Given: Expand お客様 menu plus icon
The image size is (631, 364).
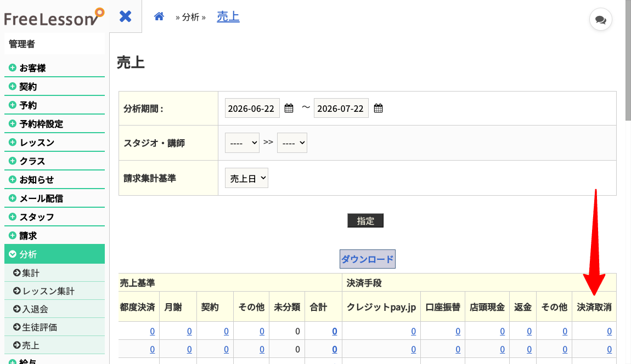Looking at the screenshot, I should coord(13,67).
